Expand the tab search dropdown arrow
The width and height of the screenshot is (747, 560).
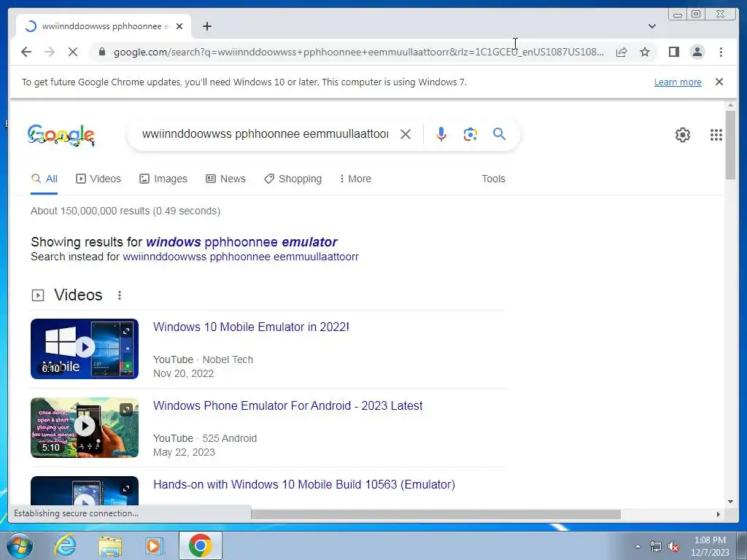click(x=651, y=26)
